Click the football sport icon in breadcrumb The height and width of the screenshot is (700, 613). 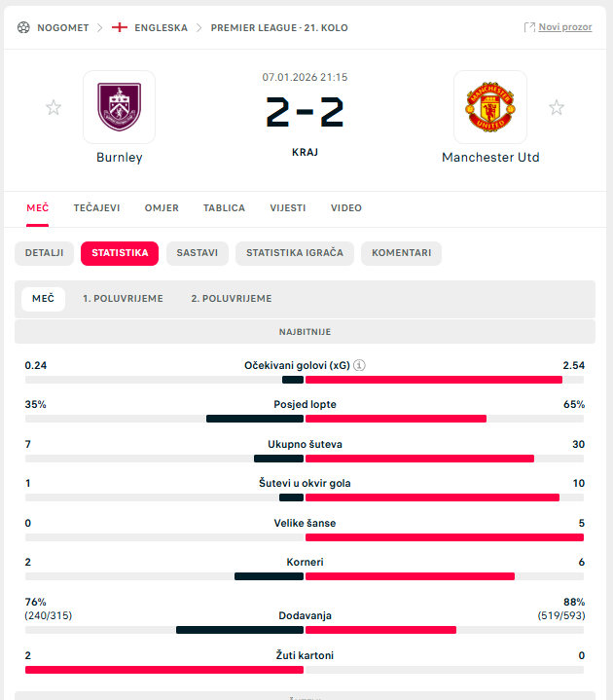(x=23, y=27)
